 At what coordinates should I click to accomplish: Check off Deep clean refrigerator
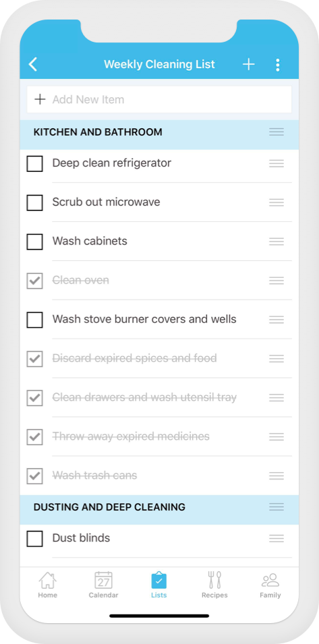coord(34,163)
